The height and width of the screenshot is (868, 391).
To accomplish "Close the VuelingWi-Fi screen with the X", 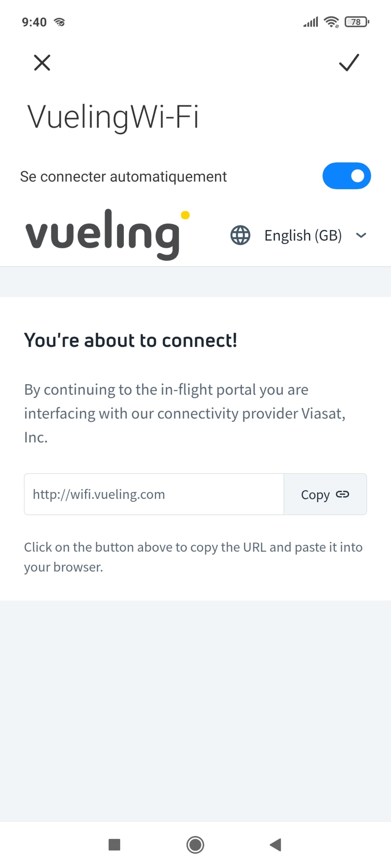I will pyautogui.click(x=42, y=63).
